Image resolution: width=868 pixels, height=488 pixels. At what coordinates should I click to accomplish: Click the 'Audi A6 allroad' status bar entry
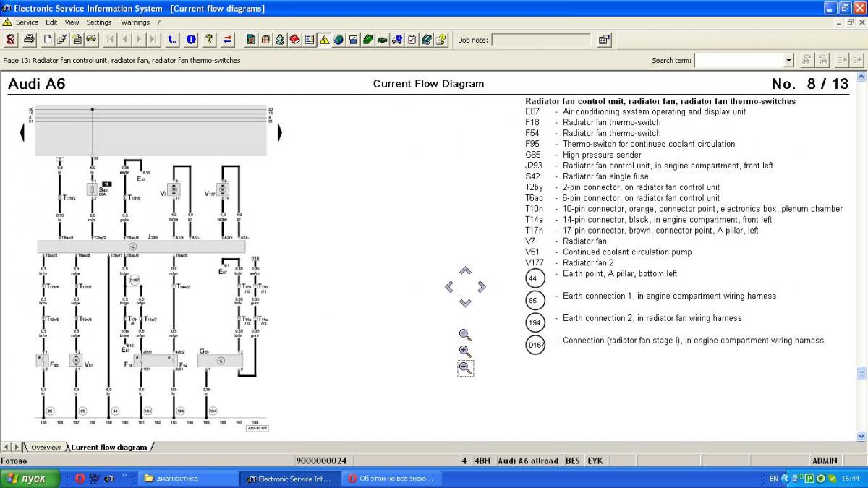point(528,461)
